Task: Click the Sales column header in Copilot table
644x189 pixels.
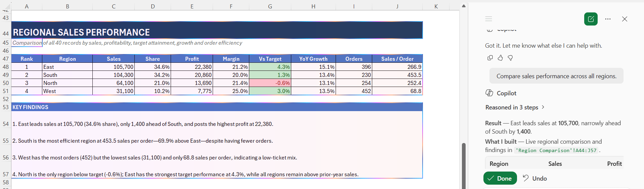Action: point(555,163)
